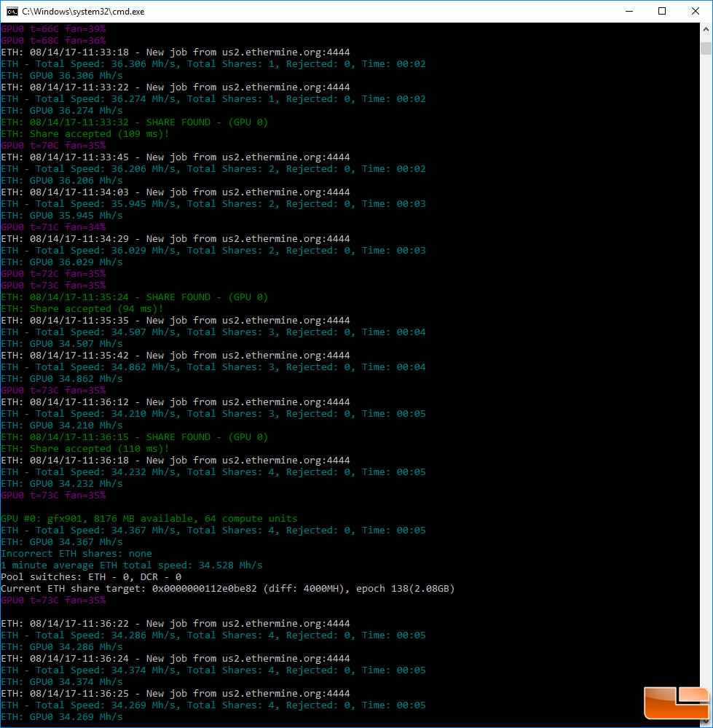This screenshot has width=713, height=728.
Task: Close the cmd.exe window
Action: 695,11
